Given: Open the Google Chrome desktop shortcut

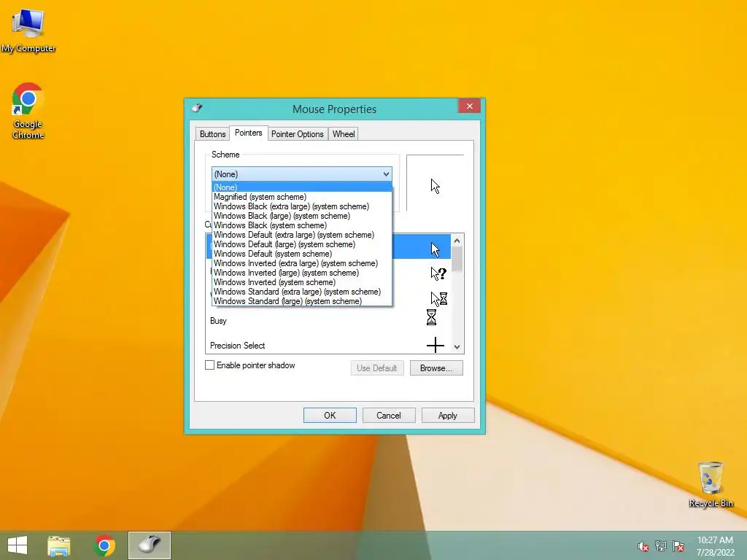Looking at the screenshot, I should 28,111.
